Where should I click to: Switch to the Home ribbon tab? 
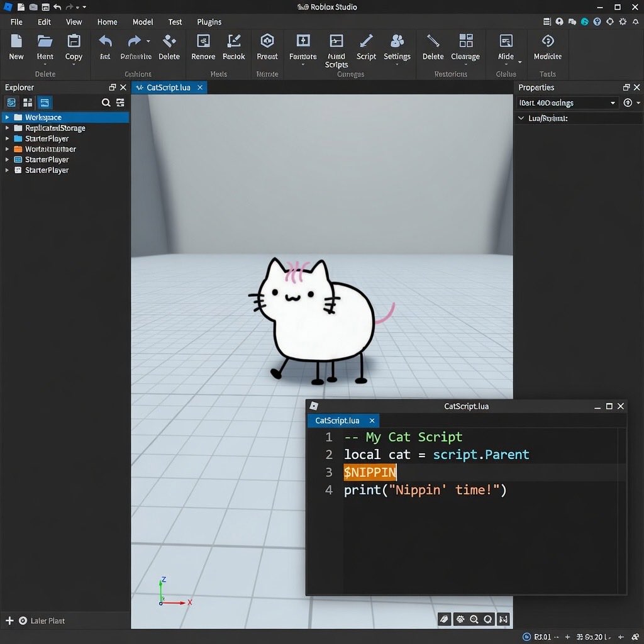click(107, 22)
